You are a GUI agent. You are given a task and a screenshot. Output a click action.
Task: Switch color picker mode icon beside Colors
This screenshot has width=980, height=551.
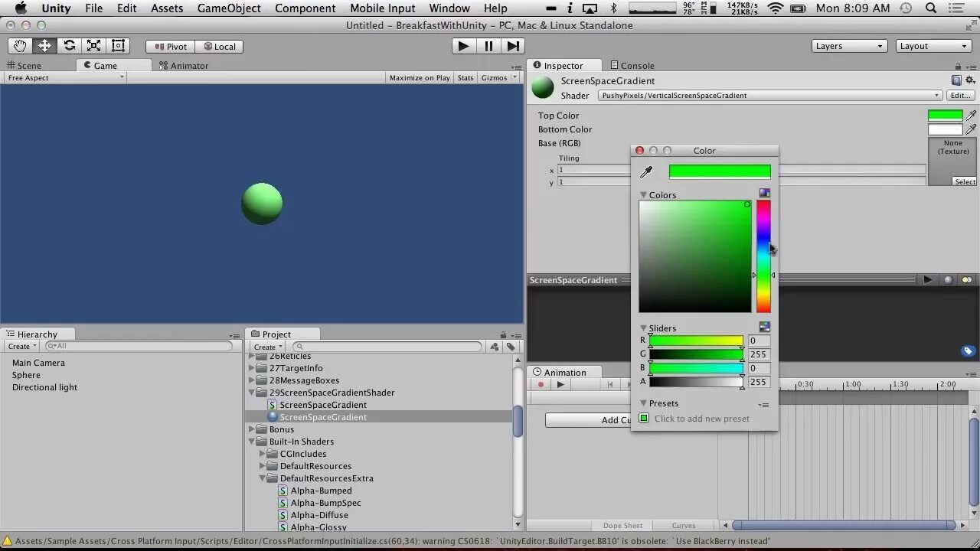pyautogui.click(x=764, y=193)
